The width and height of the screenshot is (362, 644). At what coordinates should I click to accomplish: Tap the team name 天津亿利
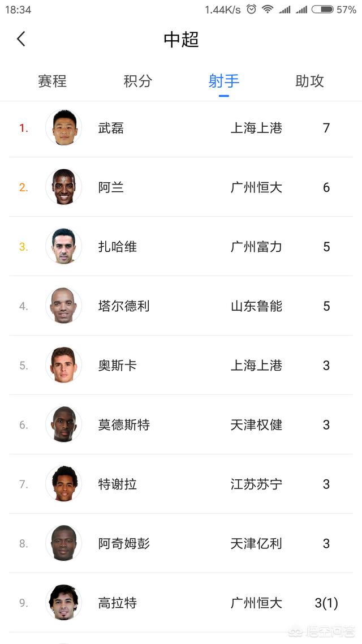(256, 544)
